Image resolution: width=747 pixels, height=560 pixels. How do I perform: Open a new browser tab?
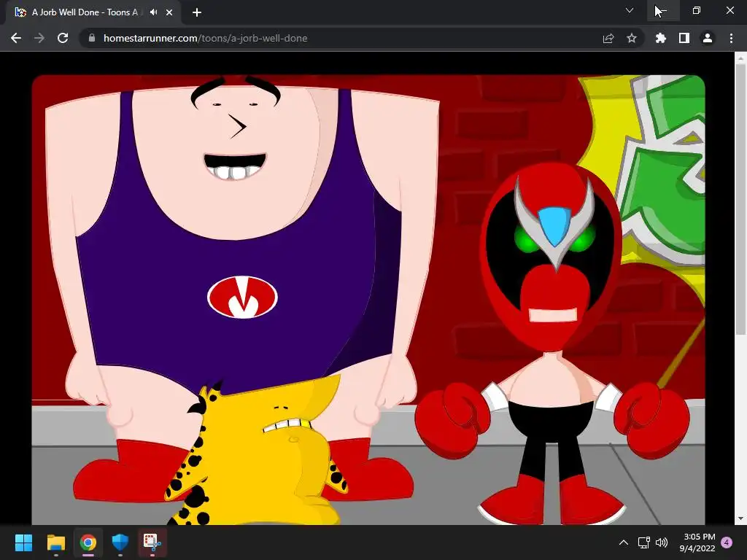[x=197, y=12]
